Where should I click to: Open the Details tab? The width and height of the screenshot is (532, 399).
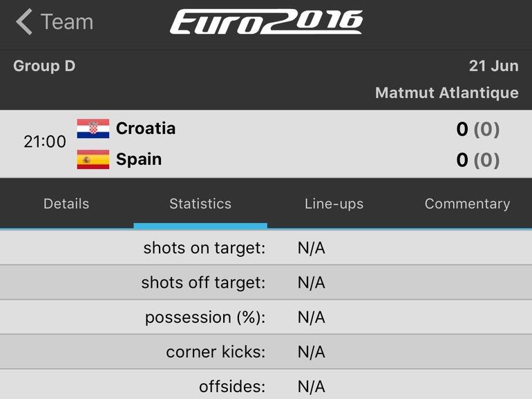tap(66, 204)
